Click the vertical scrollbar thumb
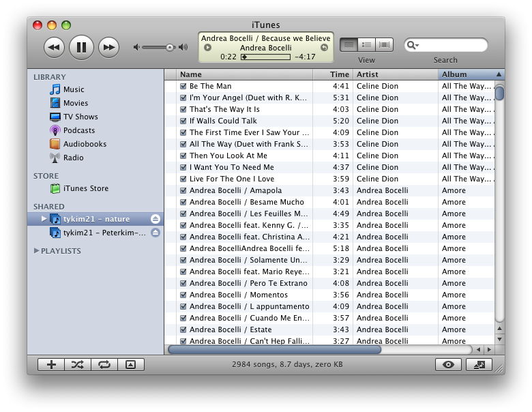Viewport: 532px width, 412px height. tap(499, 93)
